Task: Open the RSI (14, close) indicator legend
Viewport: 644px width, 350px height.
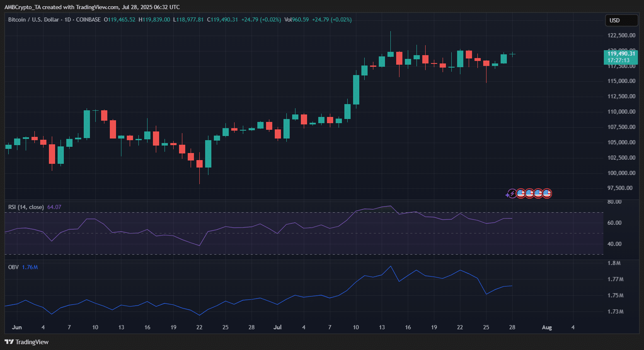Action: 26,207
